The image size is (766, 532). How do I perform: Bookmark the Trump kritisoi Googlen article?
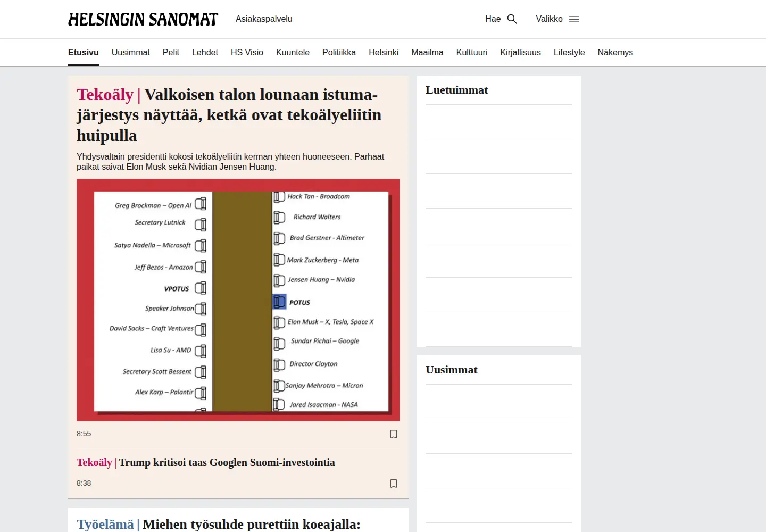coord(394,484)
